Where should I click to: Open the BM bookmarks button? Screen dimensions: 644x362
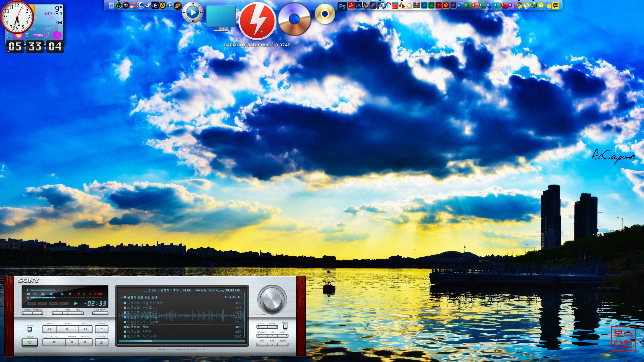pos(273,336)
